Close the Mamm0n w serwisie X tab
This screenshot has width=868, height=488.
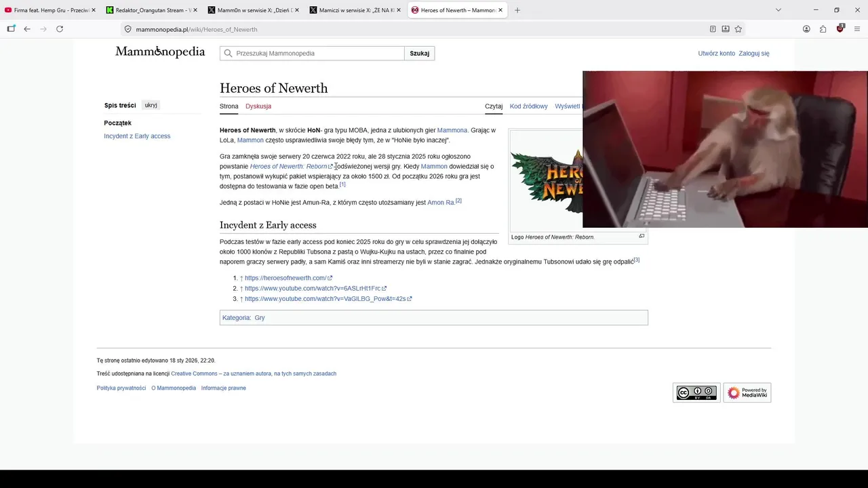pyautogui.click(x=297, y=10)
